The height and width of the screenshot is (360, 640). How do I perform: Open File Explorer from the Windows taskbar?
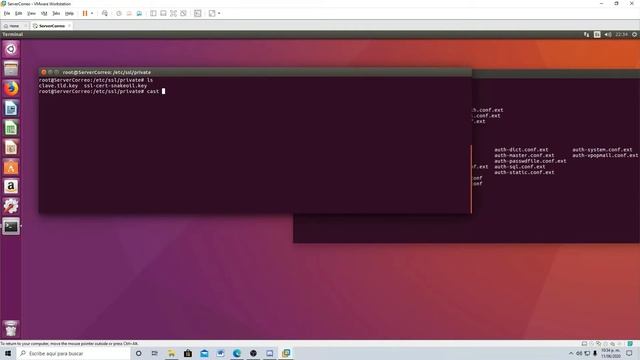click(171, 353)
